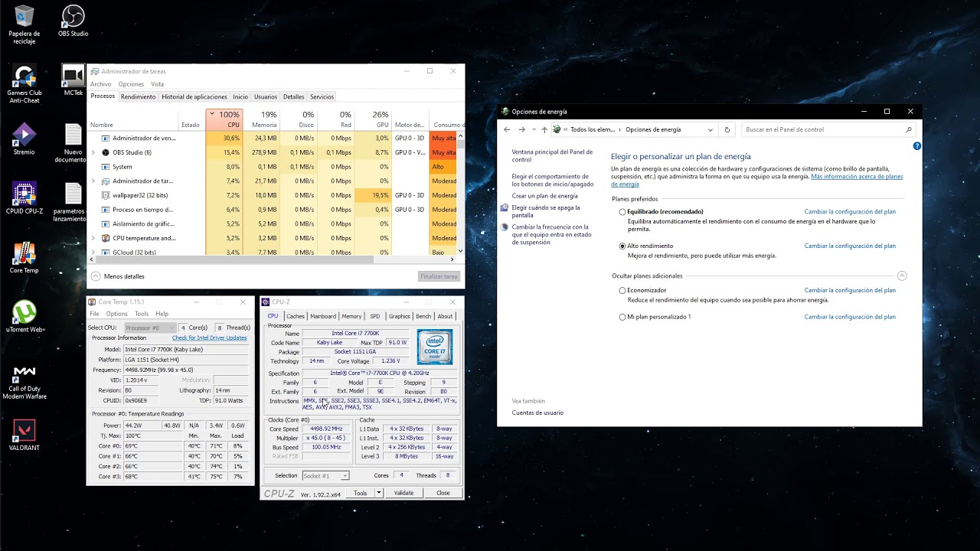Open the Mainboard tab in CPU-Z
The width and height of the screenshot is (980, 551).
pyautogui.click(x=323, y=316)
